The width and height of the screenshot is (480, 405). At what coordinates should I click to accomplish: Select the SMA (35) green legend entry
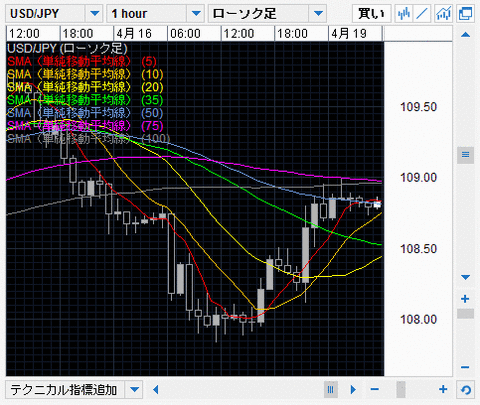tap(85, 100)
